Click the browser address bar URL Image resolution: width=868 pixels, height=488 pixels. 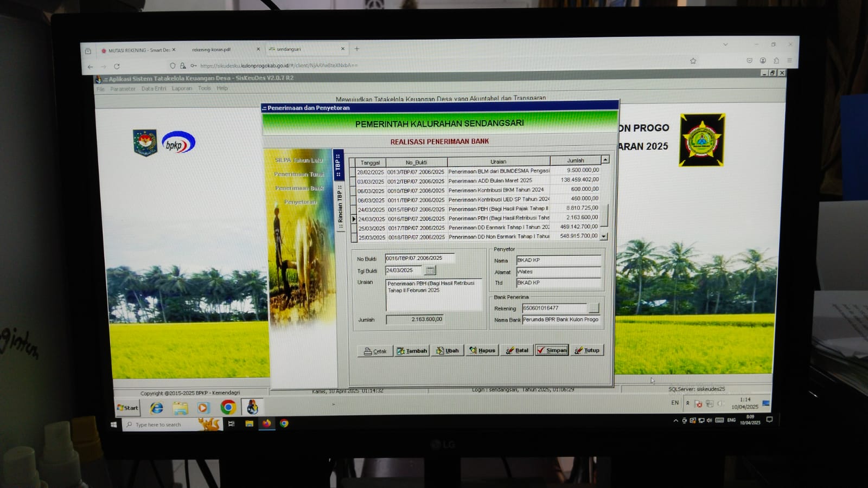point(279,65)
